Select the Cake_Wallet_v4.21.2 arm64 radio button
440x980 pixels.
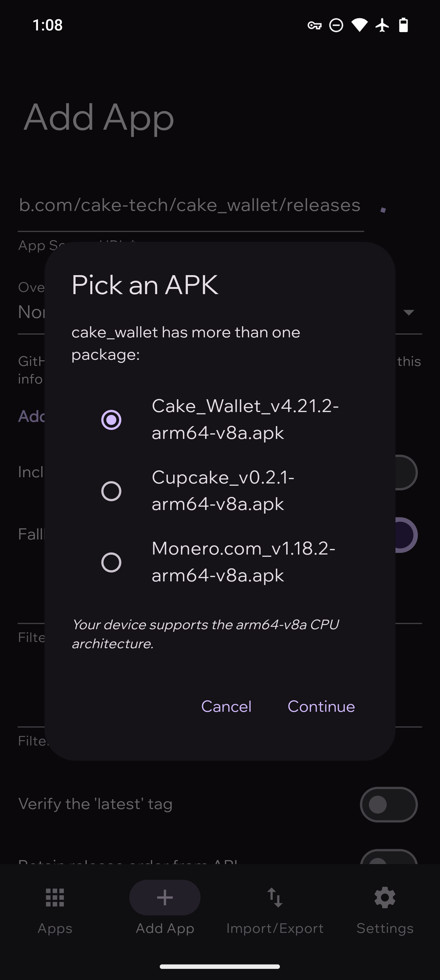(111, 420)
